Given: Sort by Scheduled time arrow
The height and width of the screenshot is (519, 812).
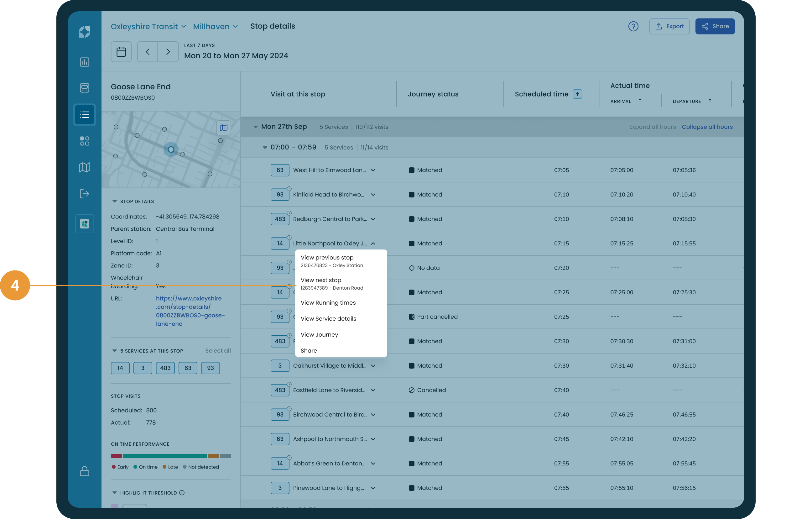Looking at the screenshot, I should (577, 94).
